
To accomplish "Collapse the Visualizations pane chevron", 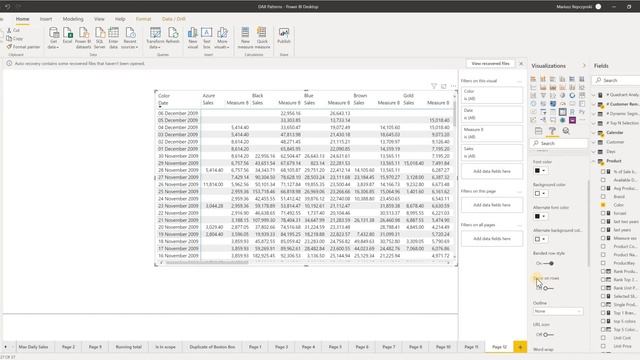I will click(x=584, y=66).
